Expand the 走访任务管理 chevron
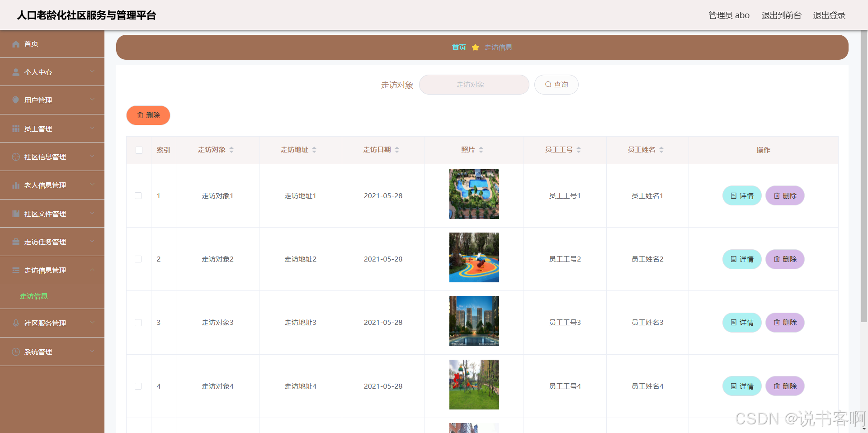Image resolution: width=868 pixels, height=433 pixels. (x=92, y=241)
